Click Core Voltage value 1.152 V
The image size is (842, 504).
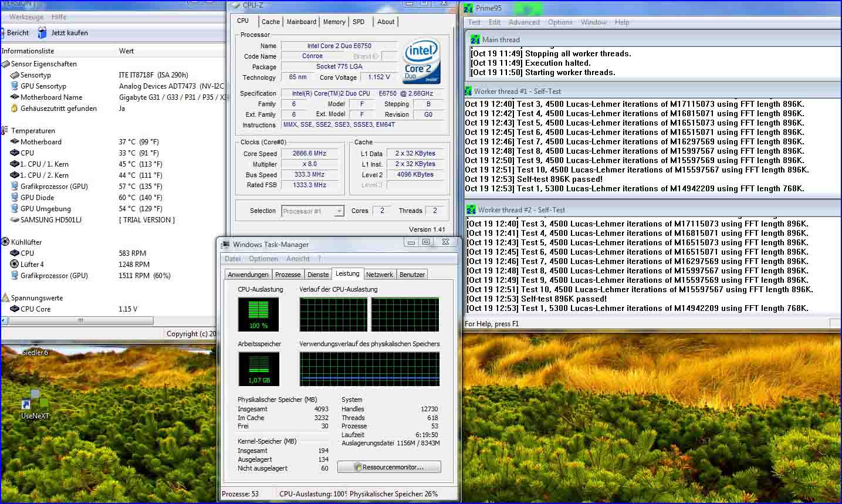point(379,77)
